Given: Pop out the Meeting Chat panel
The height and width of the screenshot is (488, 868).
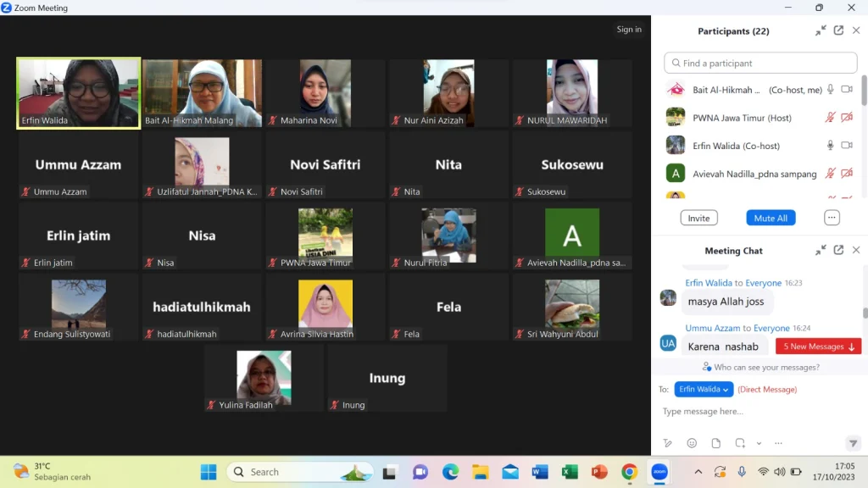Looking at the screenshot, I should pyautogui.click(x=838, y=251).
